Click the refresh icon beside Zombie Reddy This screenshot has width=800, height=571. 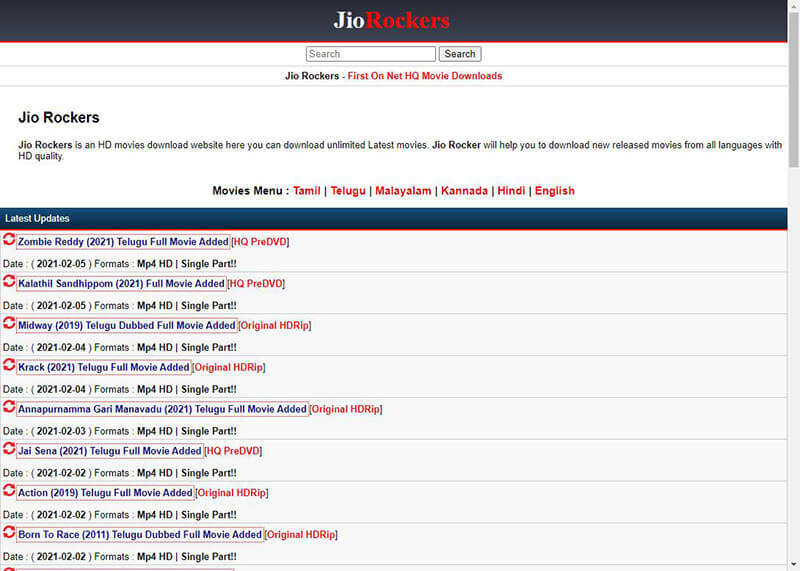point(9,239)
